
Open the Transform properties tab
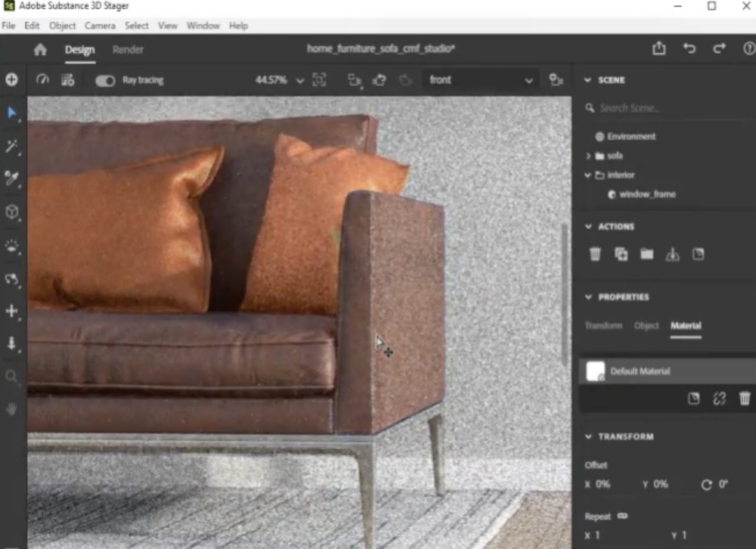point(603,326)
